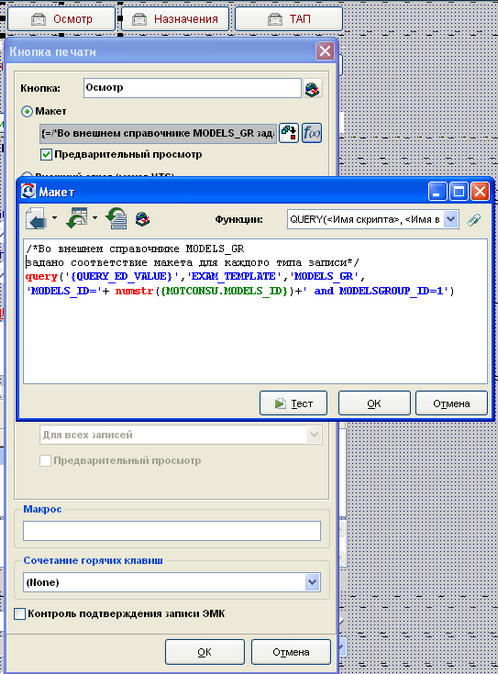The width and height of the screenshot is (498, 674).
Task: Click the Макет formula field
Action: coord(158,133)
